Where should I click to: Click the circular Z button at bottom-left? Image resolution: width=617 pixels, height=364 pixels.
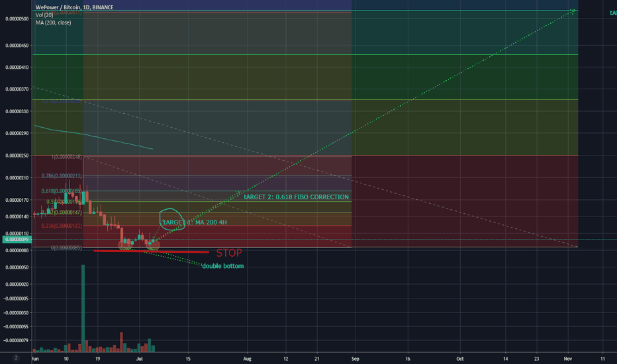tap(16, 357)
